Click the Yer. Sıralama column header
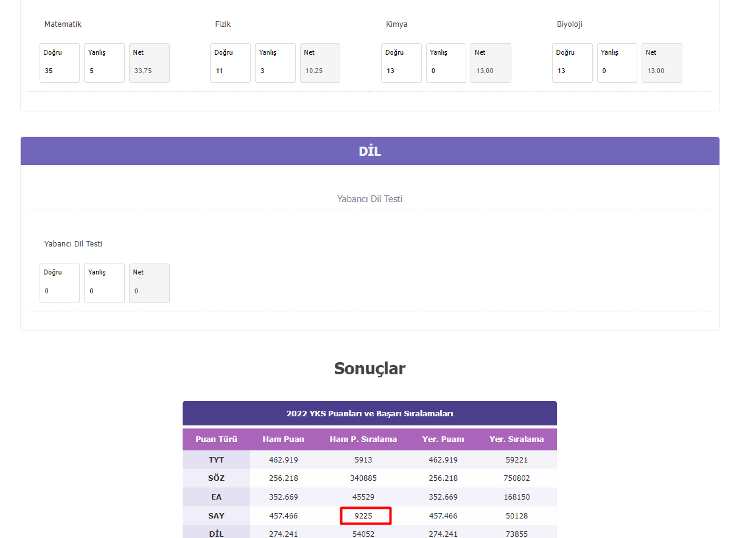 click(516, 439)
